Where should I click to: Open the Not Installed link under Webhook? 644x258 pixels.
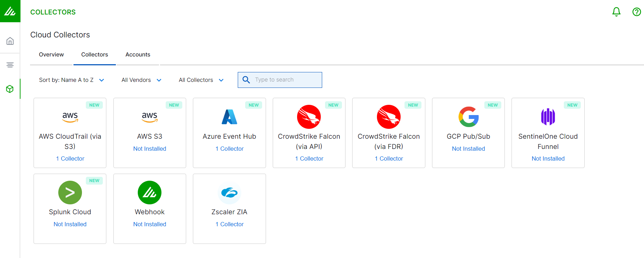tap(150, 224)
